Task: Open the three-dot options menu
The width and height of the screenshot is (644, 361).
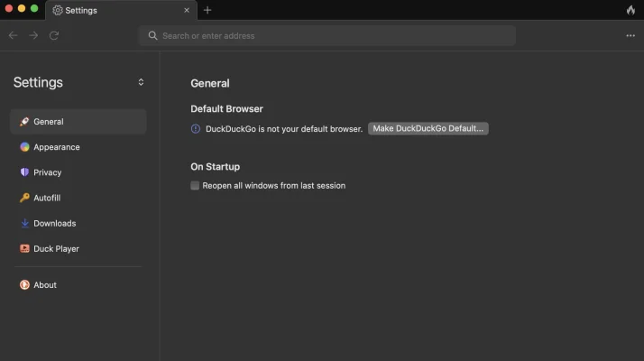Action: (x=630, y=36)
